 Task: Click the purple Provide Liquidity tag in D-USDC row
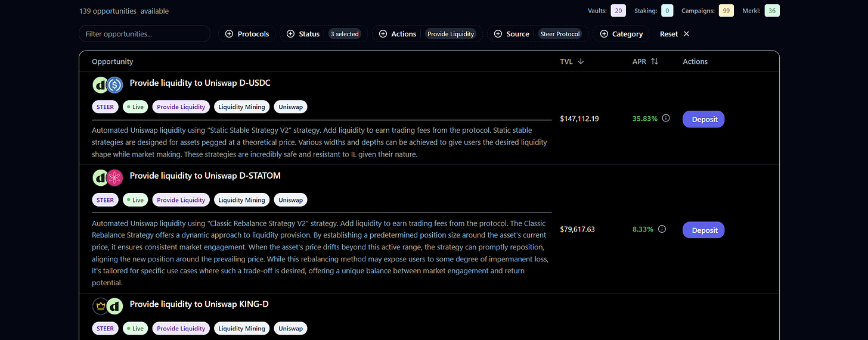click(181, 107)
